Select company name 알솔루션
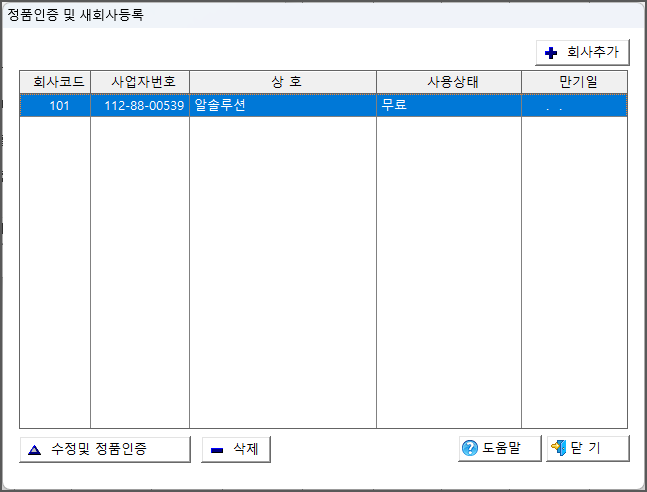 [x=283, y=106]
